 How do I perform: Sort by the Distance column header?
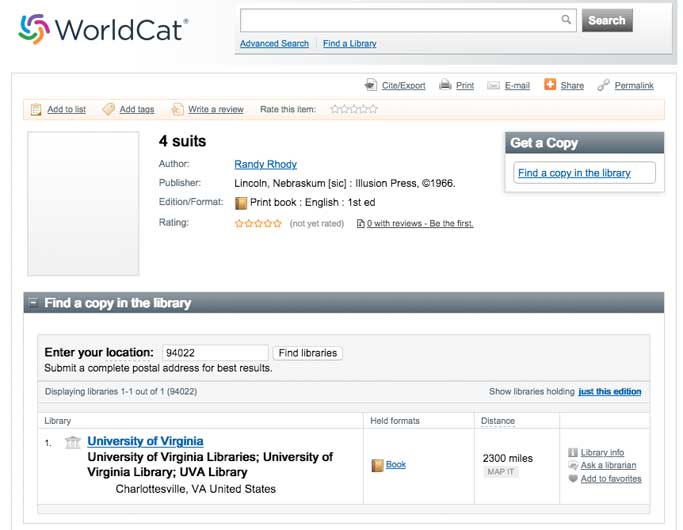point(497,421)
